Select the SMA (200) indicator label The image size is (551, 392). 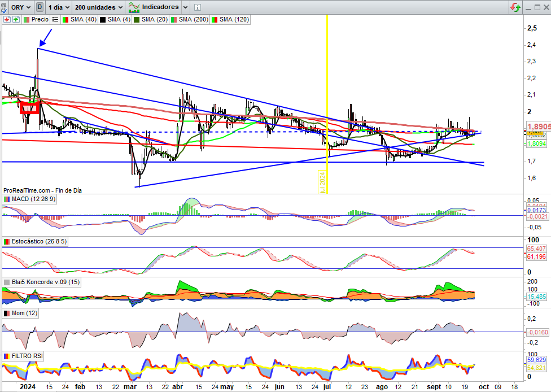(194, 19)
